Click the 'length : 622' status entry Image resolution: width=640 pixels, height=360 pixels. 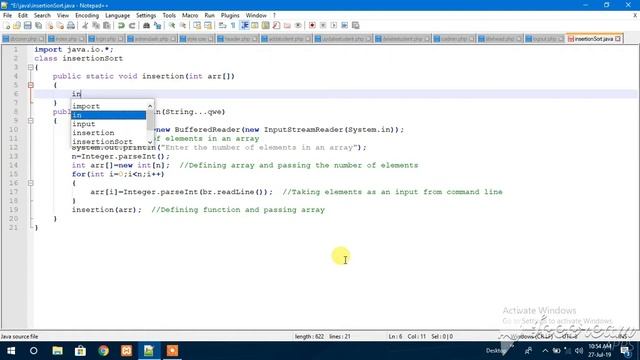[x=309, y=337]
